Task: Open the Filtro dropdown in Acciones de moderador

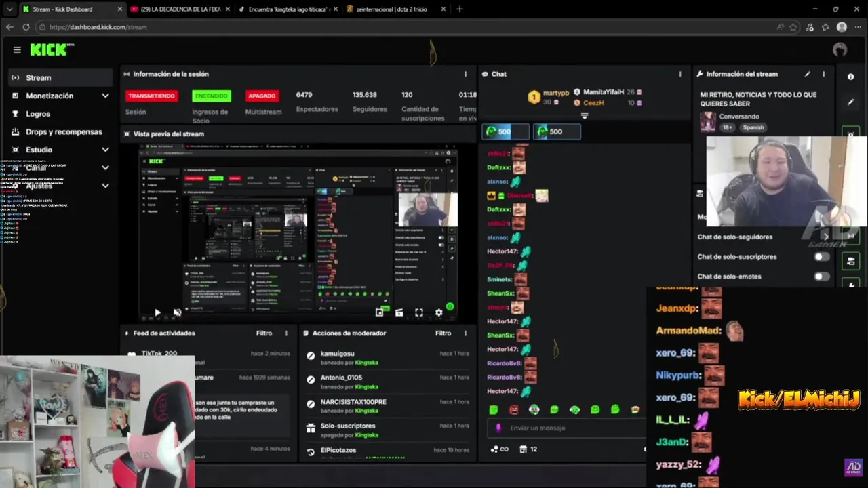Action: pos(443,333)
